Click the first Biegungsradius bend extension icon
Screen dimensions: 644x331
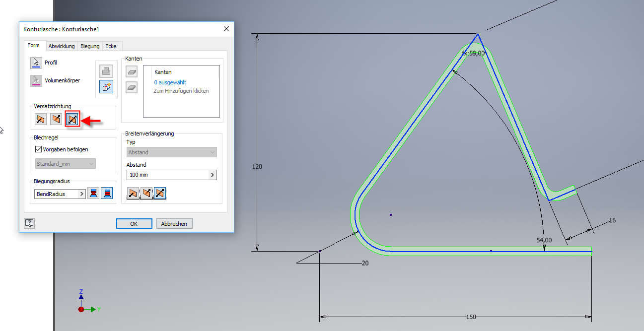[93, 194]
